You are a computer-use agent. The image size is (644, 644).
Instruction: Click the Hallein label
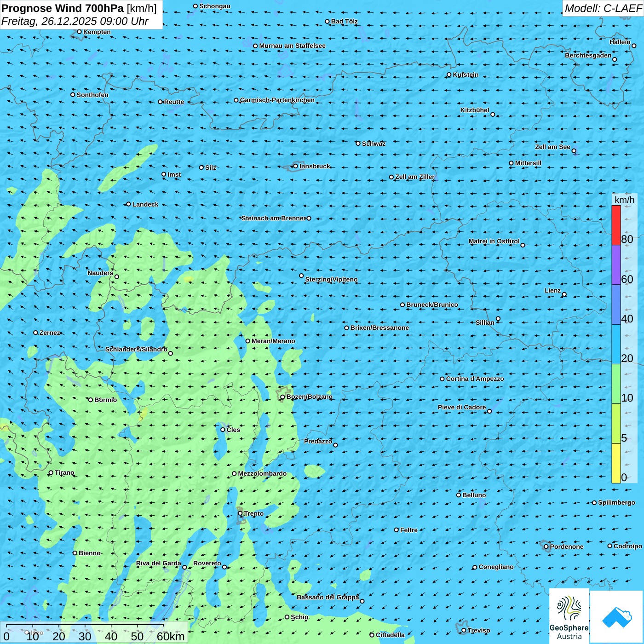pyautogui.click(x=620, y=42)
